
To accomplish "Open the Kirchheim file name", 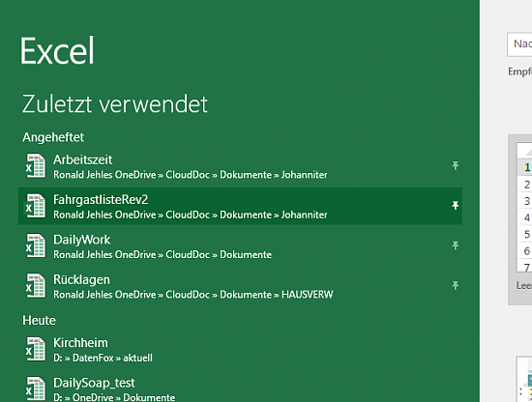I will [80, 343].
